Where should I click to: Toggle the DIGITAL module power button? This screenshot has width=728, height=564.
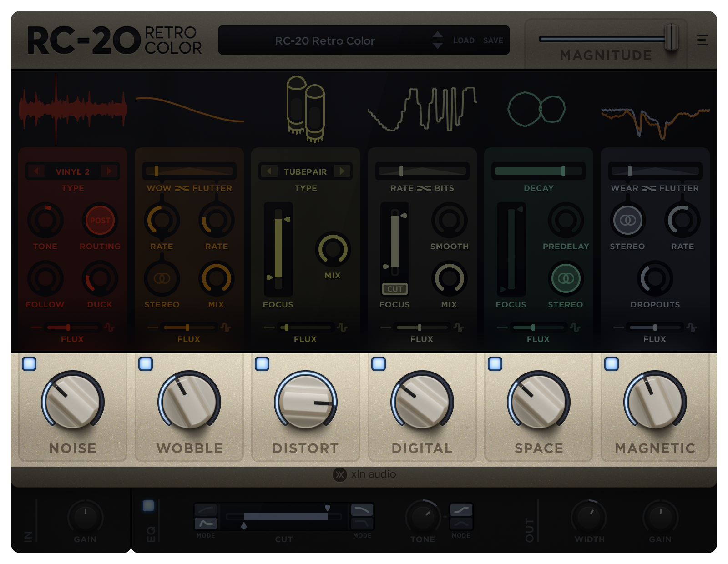(x=379, y=364)
